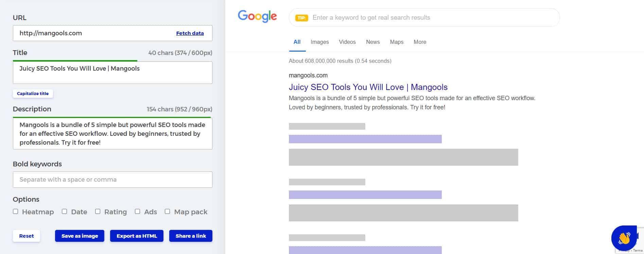Toggle the Map pack checkbox
The image size is (644, 254).
click(x=168, y=212)
